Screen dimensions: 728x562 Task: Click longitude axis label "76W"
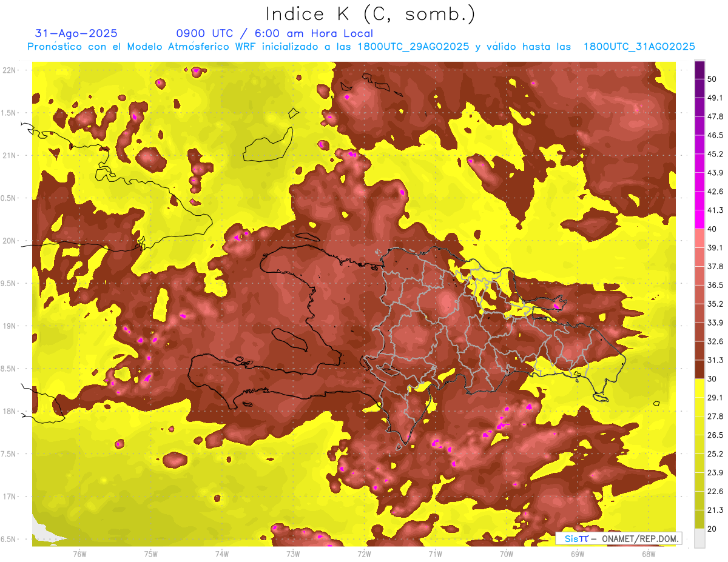pyautogui.click(x=79, y=554)
